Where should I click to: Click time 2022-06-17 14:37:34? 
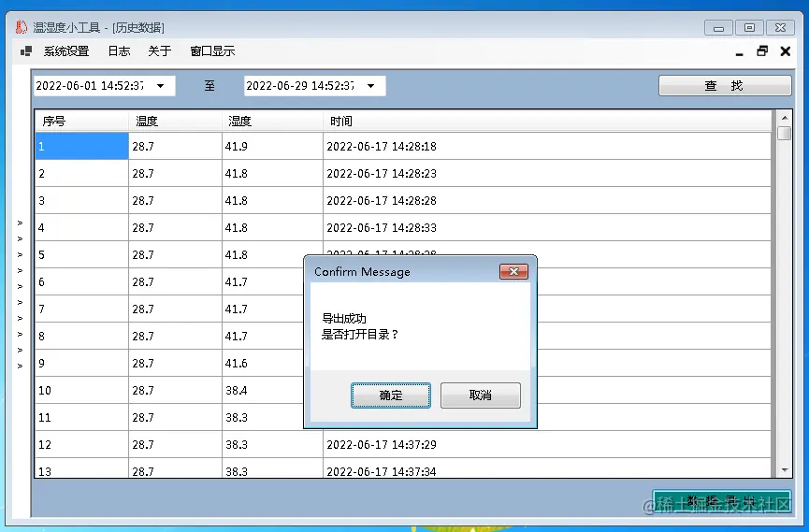[x=382, y=471]
